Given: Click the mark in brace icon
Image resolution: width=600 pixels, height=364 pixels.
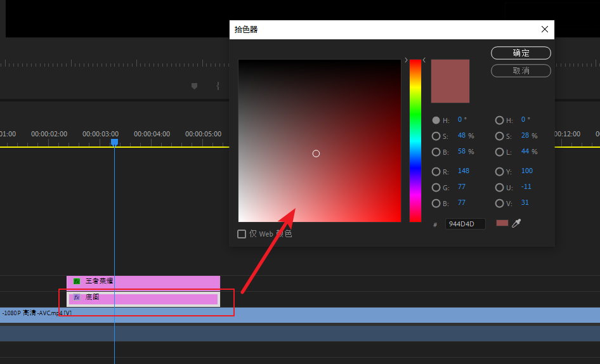Looking at the screenshot, I should point(218,86).
